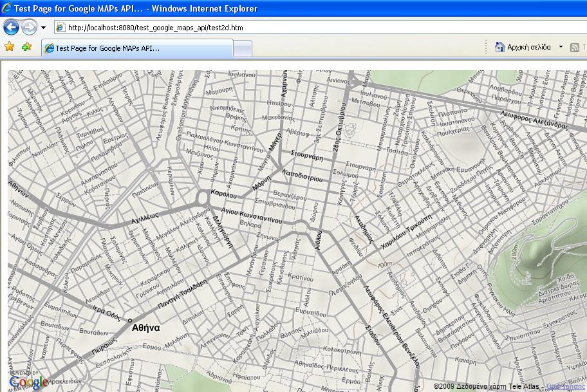Click the page icon in address bar
587x392 pixels.
(60, 28)
